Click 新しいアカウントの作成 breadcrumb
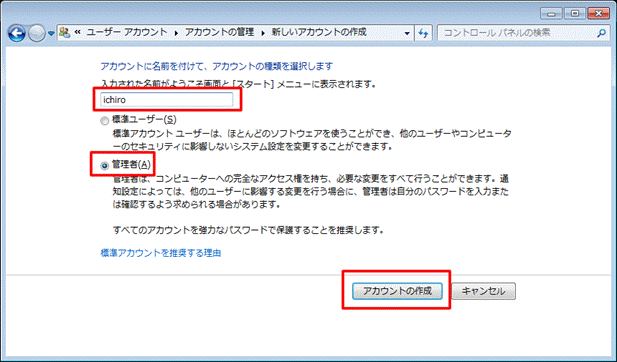 [x=319, y=33]
